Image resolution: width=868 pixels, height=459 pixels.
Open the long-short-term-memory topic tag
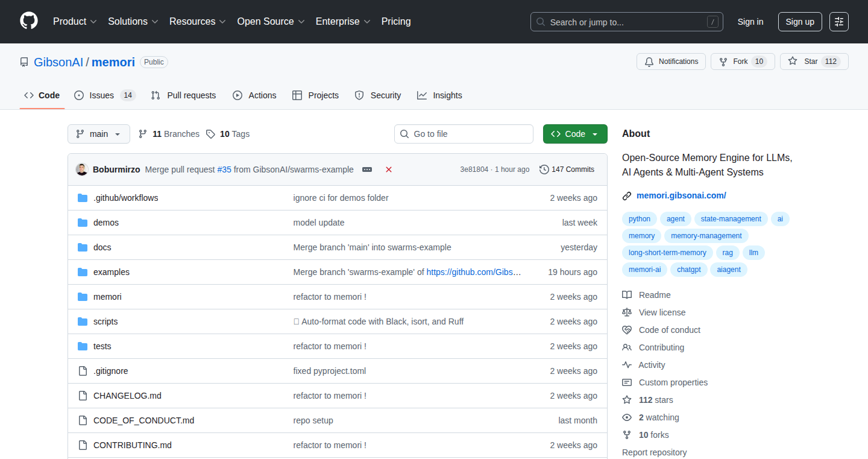(x=667, y=253)
